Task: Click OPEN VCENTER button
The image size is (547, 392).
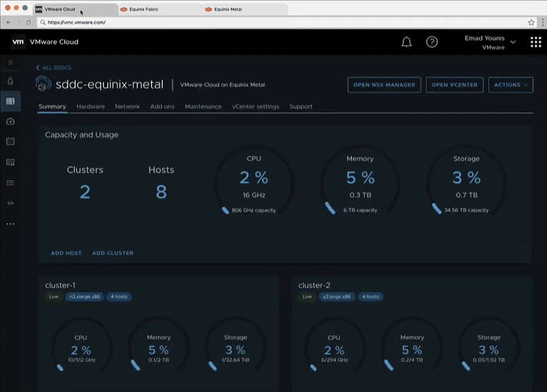Action: [454, 85]
